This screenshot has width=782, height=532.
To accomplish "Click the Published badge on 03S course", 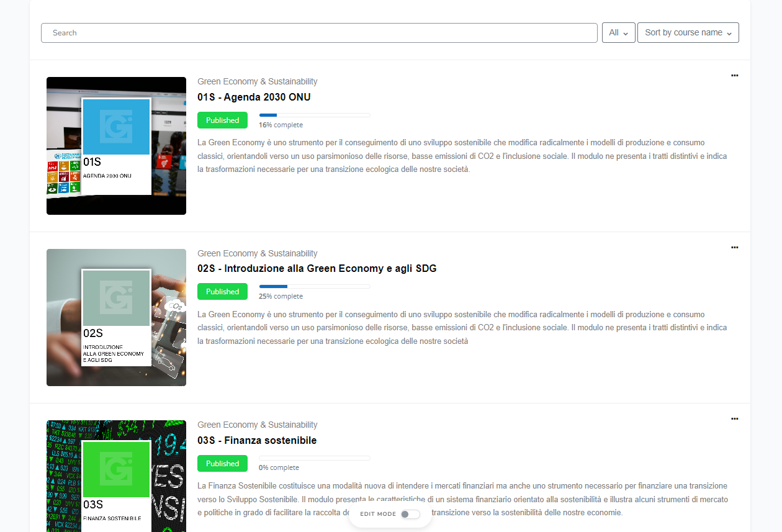I will point(222,464).
